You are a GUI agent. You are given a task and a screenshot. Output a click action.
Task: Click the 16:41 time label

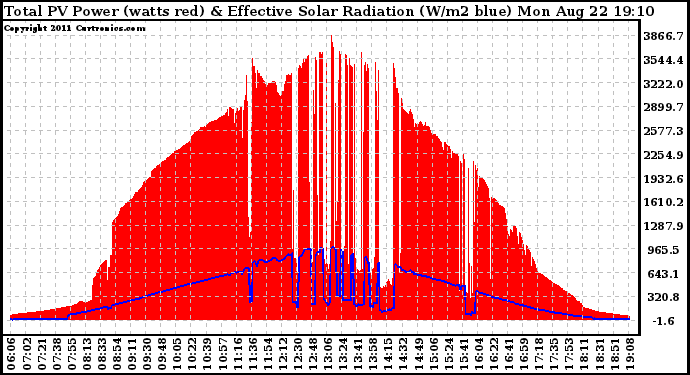point(508,354)
